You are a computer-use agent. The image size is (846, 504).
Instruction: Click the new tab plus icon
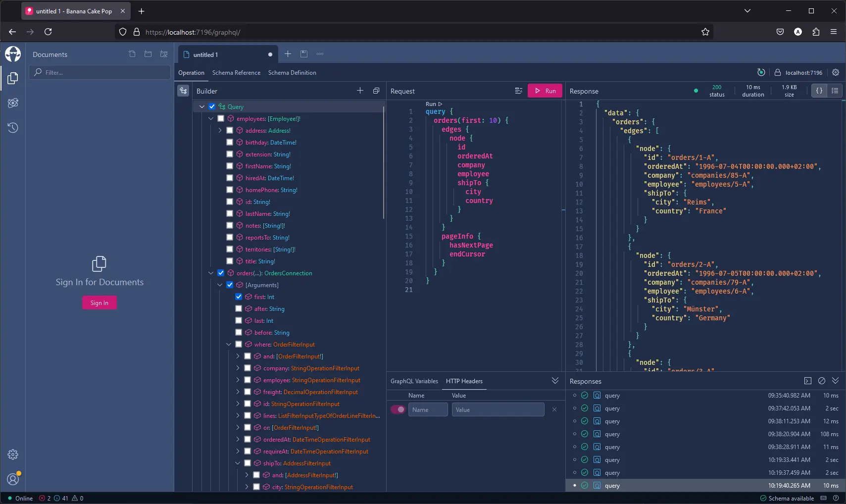[288, 54]
